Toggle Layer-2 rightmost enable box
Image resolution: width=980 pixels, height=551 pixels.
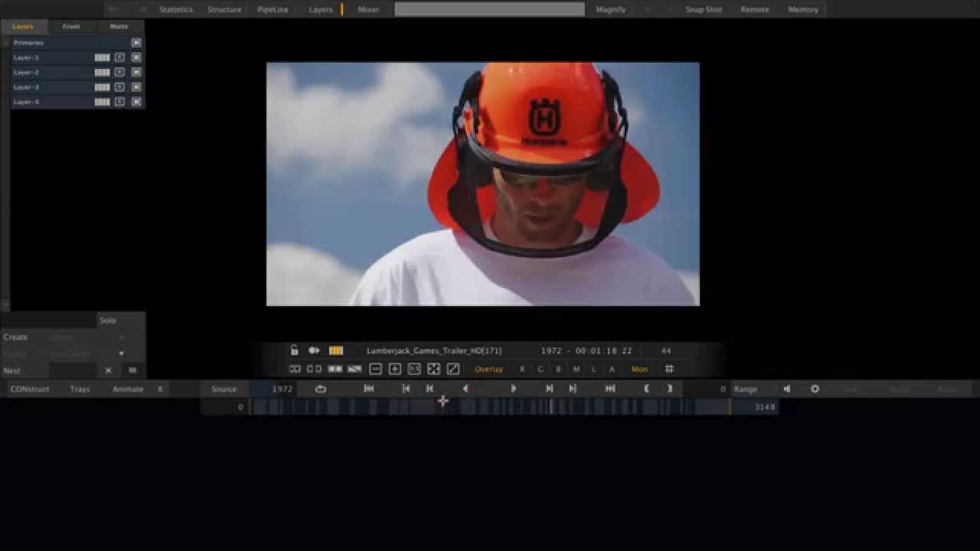(136, 72)
